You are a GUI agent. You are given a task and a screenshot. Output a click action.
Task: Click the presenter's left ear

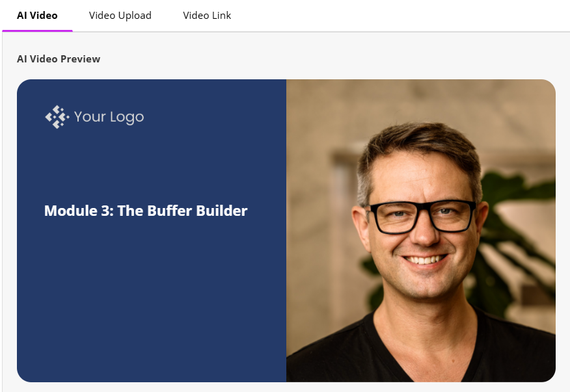tap(481, 227)
